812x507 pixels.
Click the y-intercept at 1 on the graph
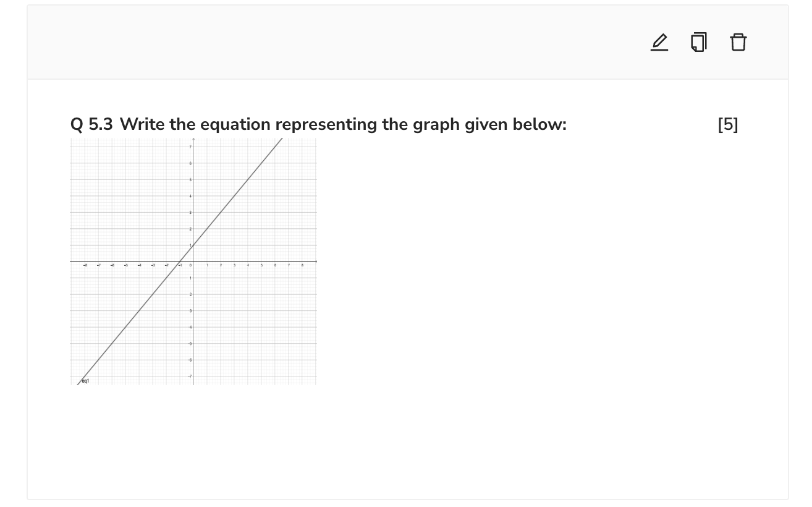coord(193,245)
